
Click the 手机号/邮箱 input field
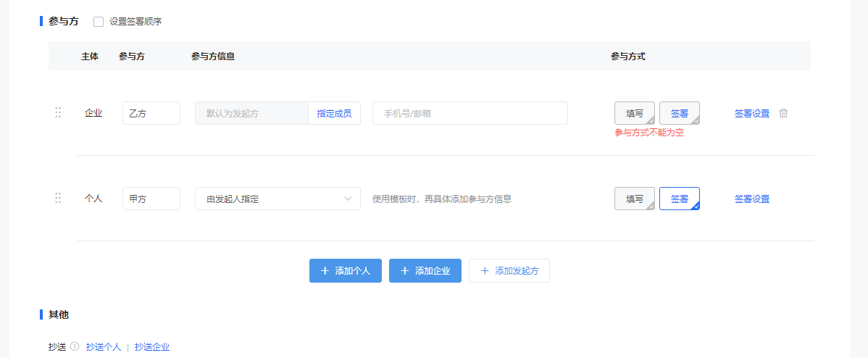pos(470,113)
